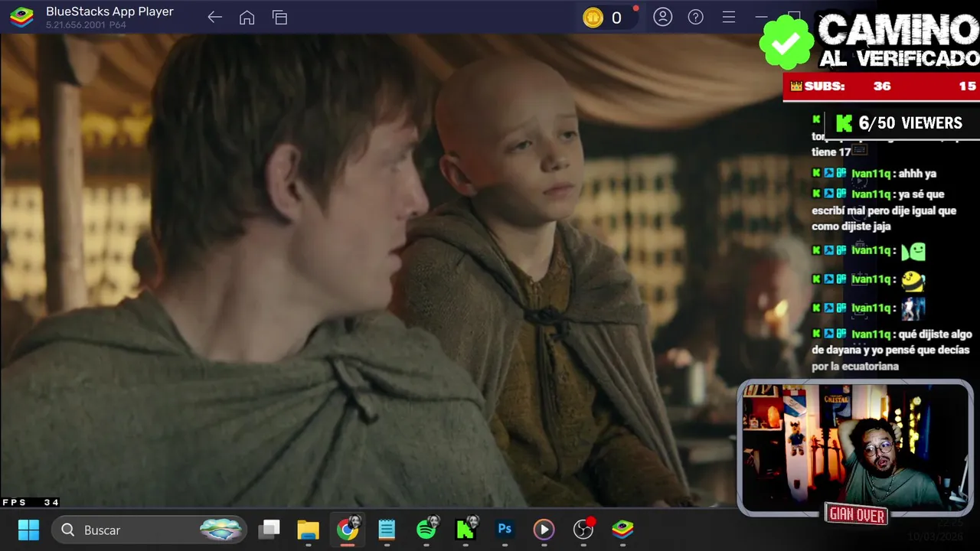The image size is (980, 551).
Task: Open the BlueStacks home screen icon
Action: (x=247, y=18)
